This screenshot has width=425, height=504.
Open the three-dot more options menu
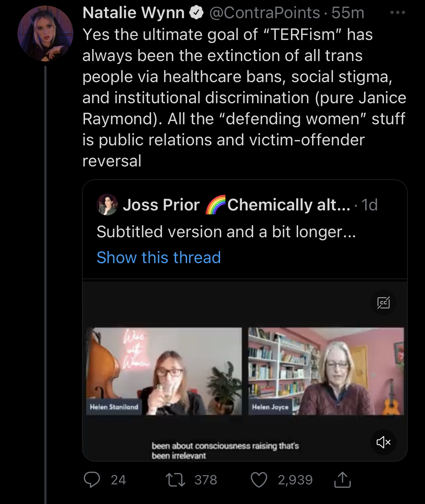pyautogui.click(x=397, y=13)
